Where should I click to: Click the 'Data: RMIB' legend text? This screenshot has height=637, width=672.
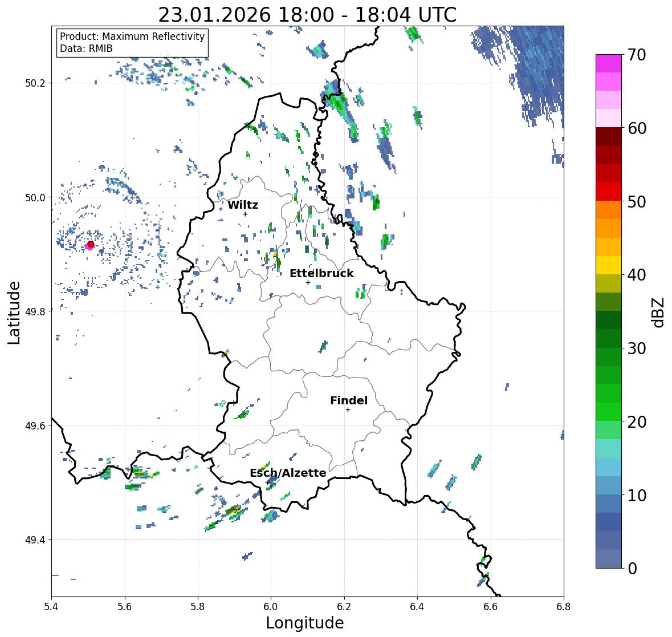(86, 48)
